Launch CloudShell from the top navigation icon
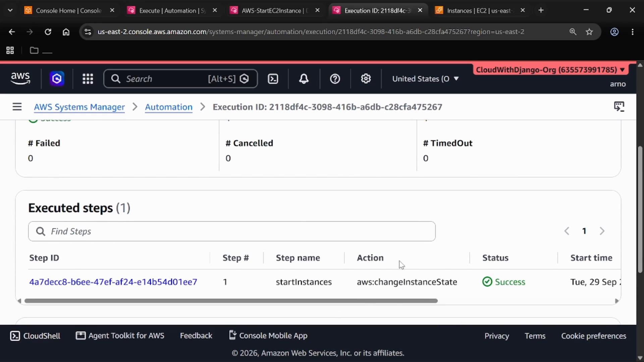644x362 pixels. [x=273, y=79]
